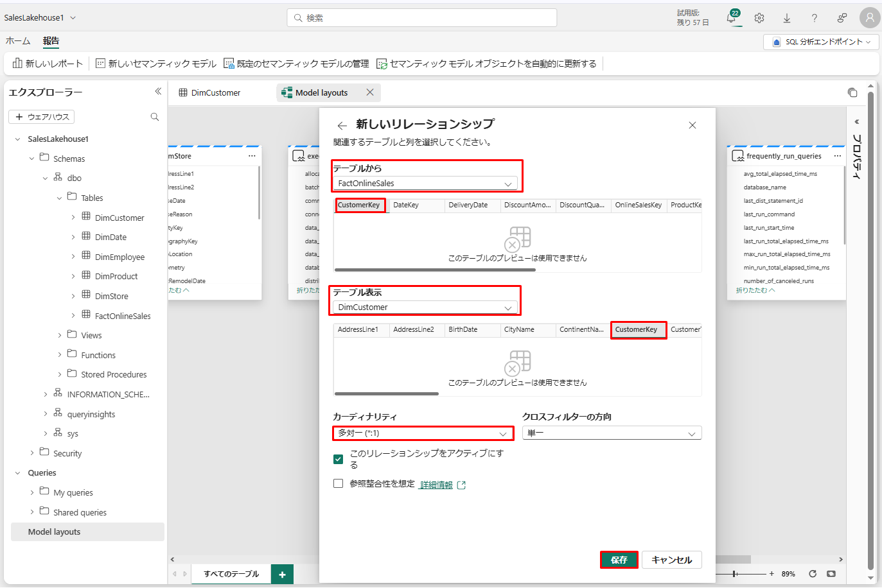882x588 pixels.
Task: Open settings gear in top bar
Action: coord(759,18)
